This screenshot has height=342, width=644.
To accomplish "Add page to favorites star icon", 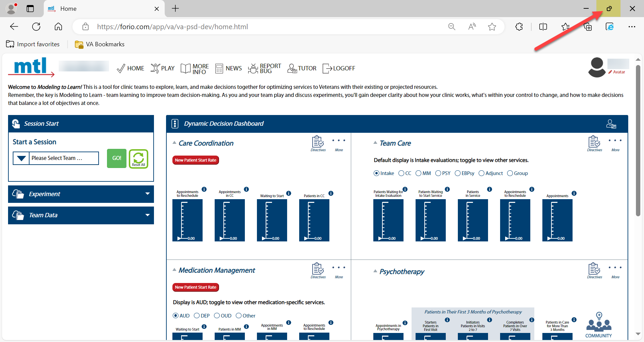I will 492,27.
